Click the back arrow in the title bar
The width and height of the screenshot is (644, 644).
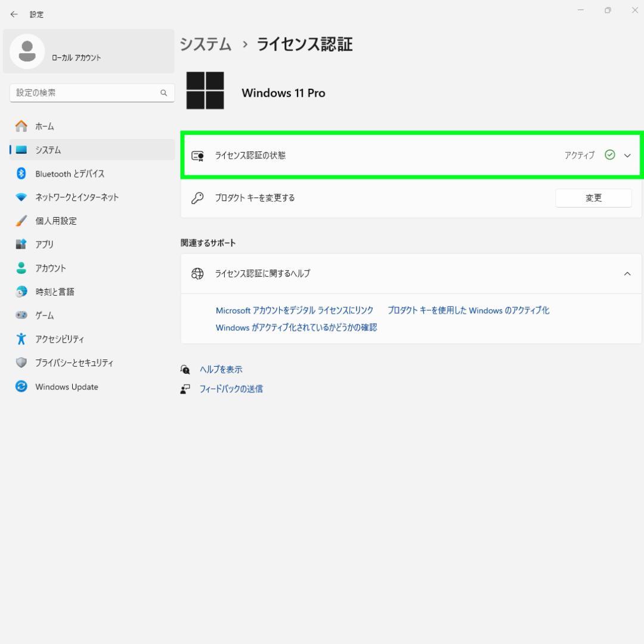pos(14,14)
